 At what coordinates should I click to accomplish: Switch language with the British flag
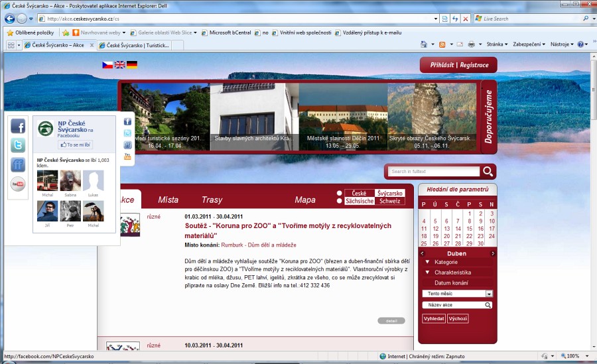119,65
